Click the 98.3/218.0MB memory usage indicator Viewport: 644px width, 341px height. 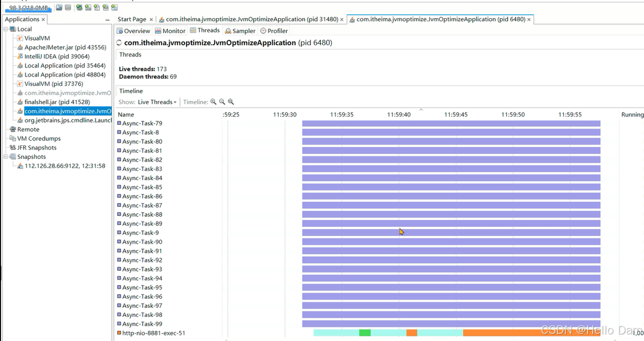coord(28,8)
